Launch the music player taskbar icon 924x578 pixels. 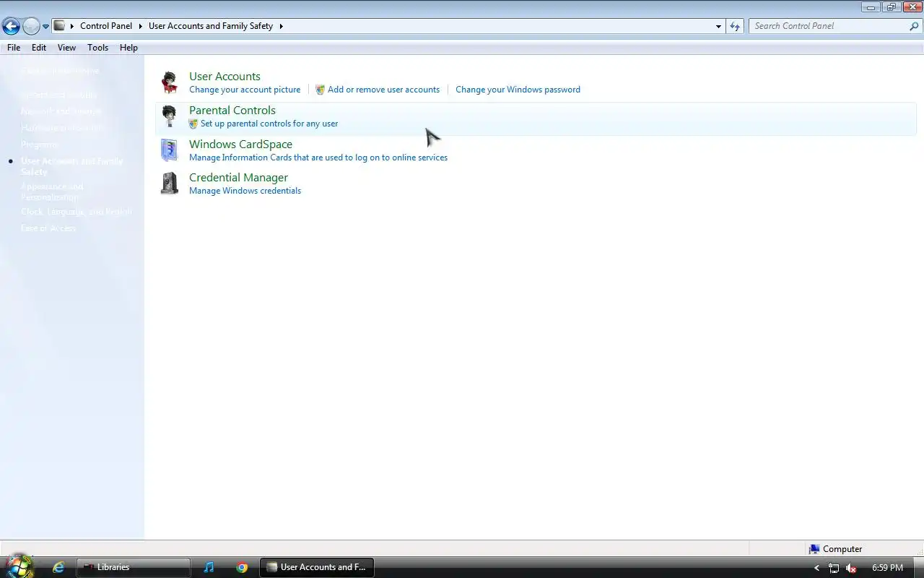[x=209, y=567]
